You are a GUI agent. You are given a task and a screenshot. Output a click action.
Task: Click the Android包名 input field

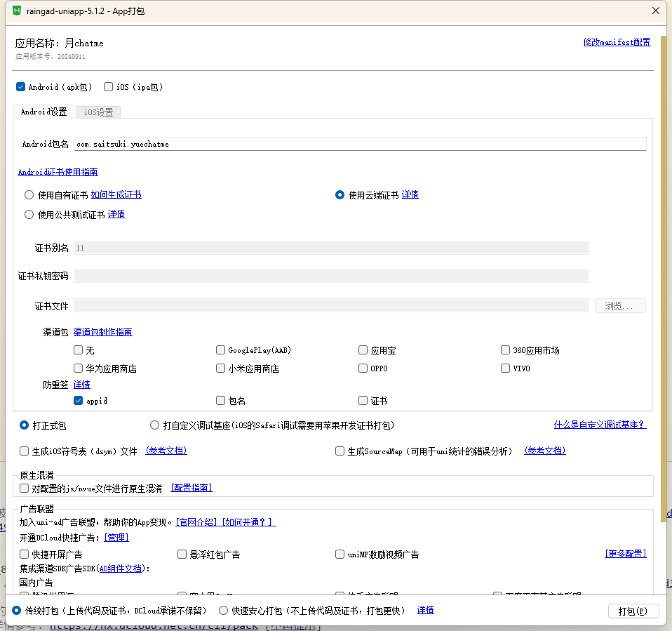359,144
